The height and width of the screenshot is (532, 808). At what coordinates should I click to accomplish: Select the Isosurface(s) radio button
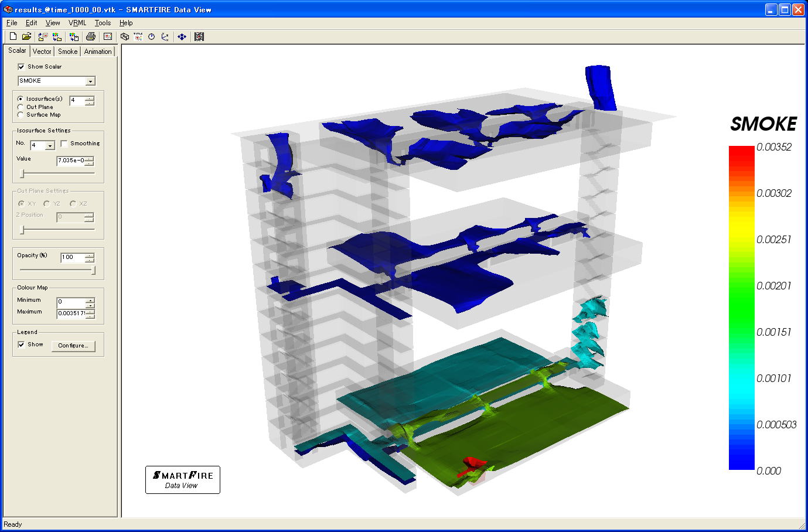click(21, 99)
